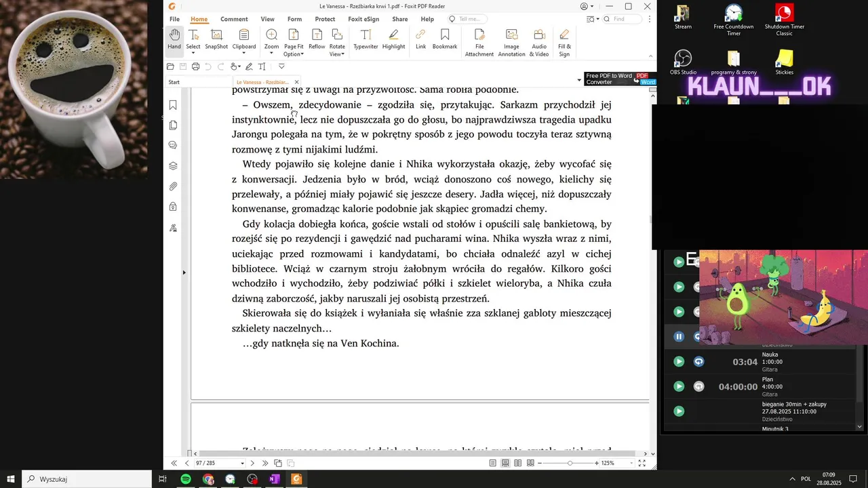Go to the first page

174,463
